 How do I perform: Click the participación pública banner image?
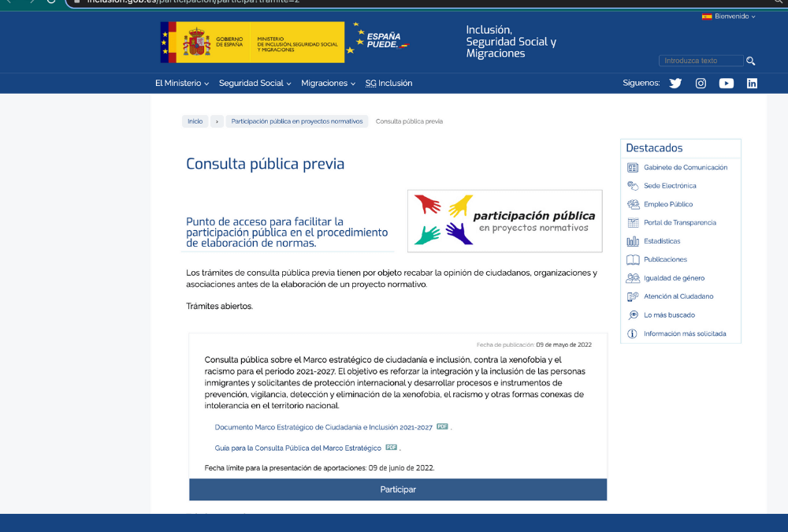504,221
